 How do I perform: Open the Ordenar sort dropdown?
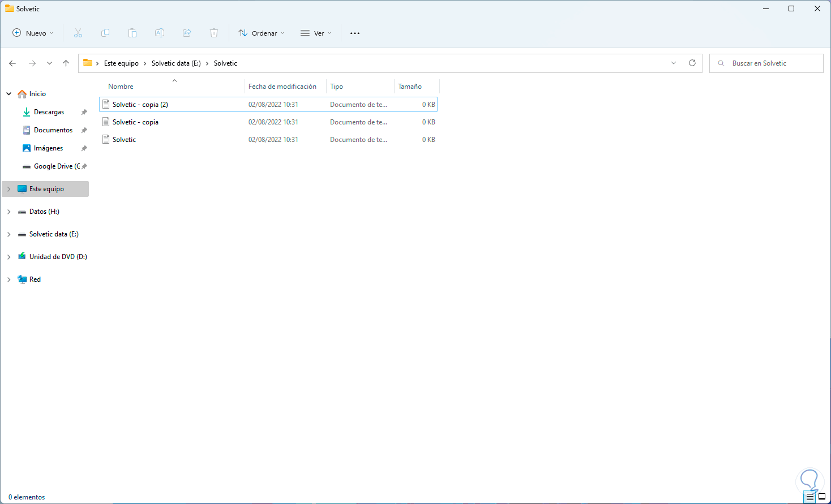pyautogui.click(x=262, y=33)
